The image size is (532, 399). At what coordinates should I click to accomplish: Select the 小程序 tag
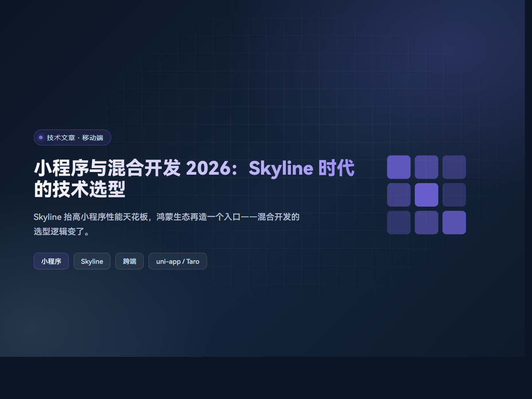[x=51, y=261]
